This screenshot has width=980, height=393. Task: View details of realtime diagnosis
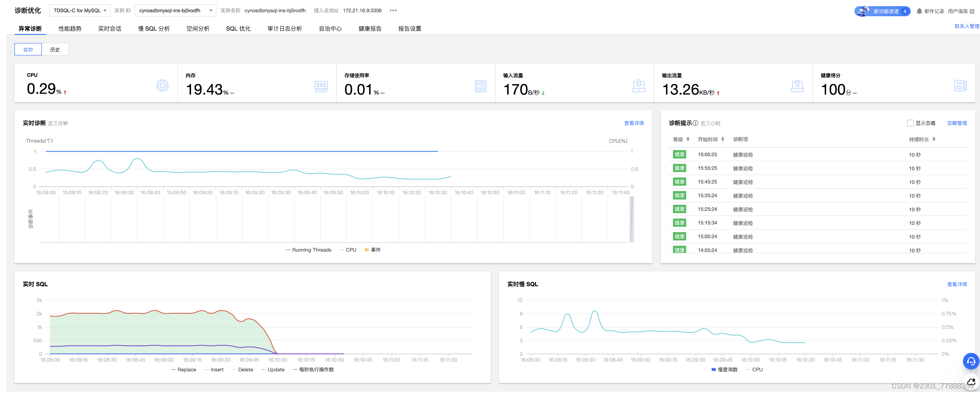634,123
